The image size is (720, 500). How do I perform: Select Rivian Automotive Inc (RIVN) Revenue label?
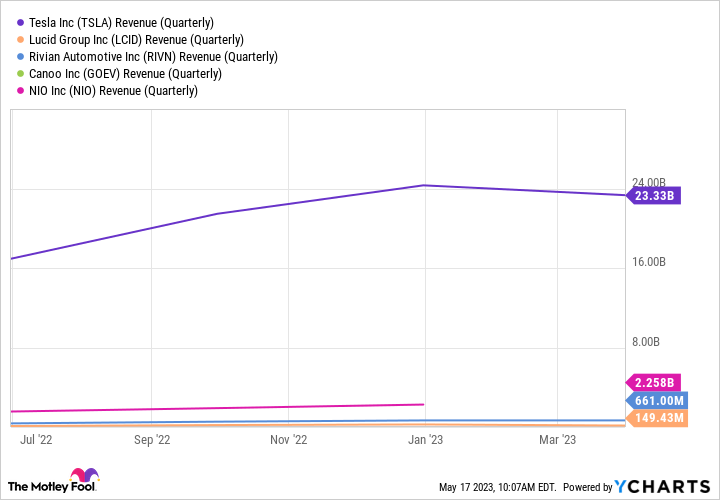pyautogui.click(x=153, y=57)
